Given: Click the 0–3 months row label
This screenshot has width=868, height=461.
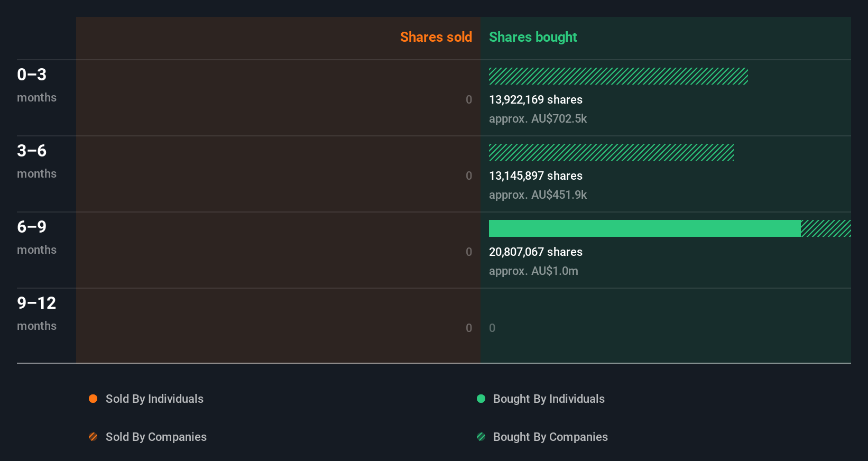Looking at the screenshot, I should 36,85.
